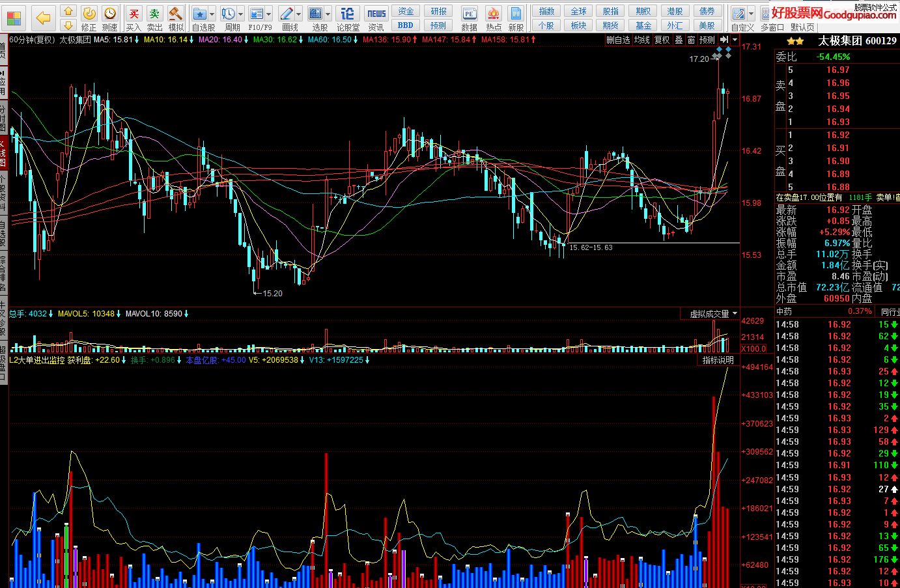Viewport: 900px width, 588px height.
Task: Expand the 选股 dropdown arrow
Action: click(x=328, y=14)
